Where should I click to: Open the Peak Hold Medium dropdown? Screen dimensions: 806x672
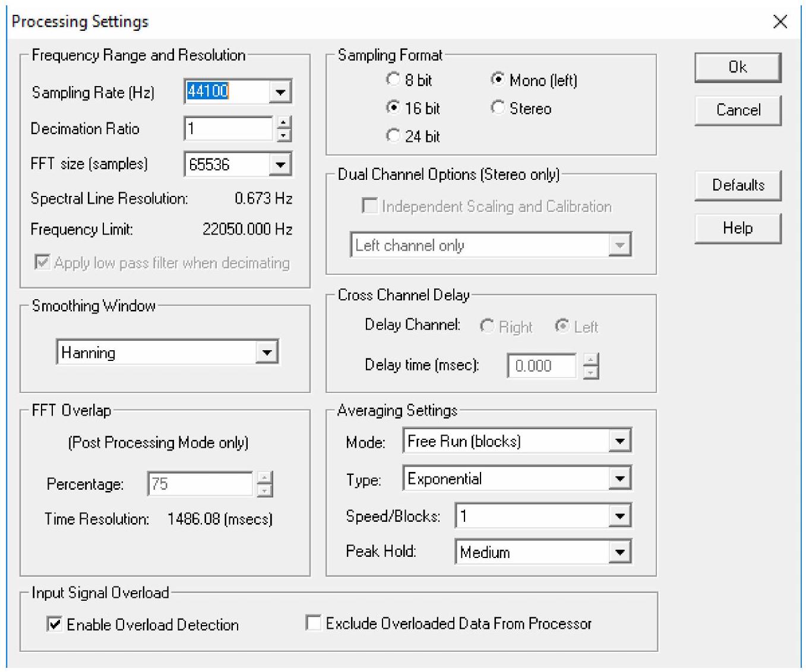point(619,552)
